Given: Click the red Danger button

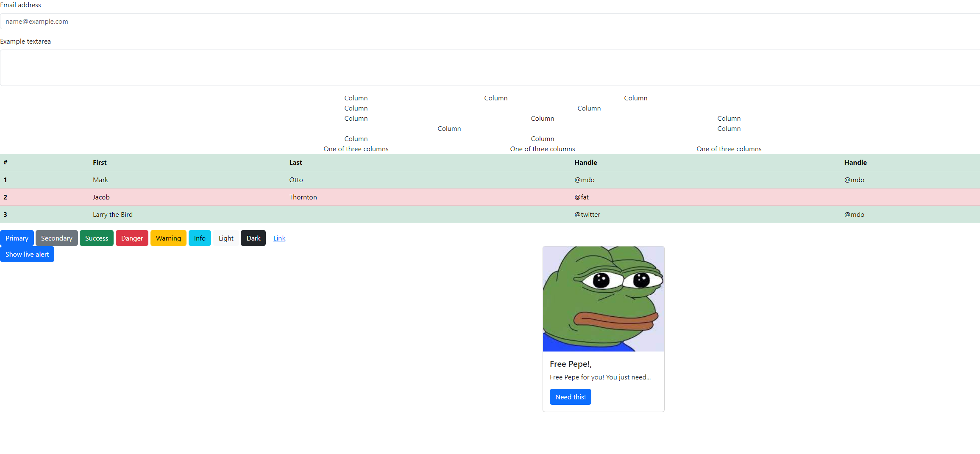Looking at the screenshot, I should (132, 238).
